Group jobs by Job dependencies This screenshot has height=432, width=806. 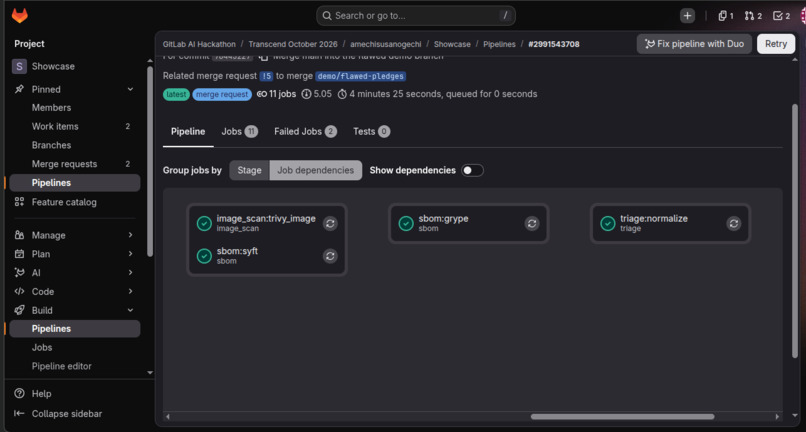[x=316, y=170]
